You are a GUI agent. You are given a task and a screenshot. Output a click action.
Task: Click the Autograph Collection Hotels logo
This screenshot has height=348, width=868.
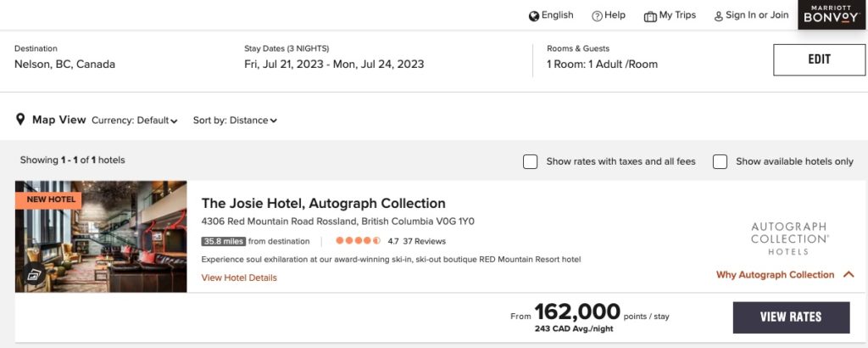click(x=788, y=239)
